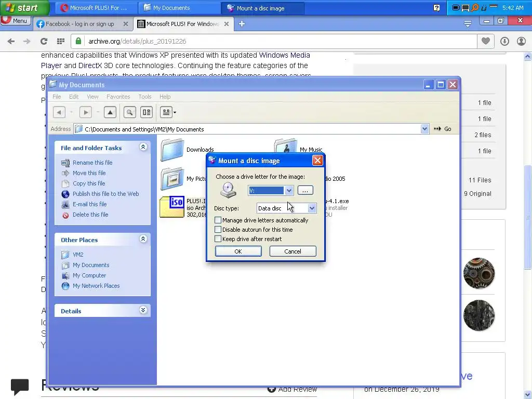Open the Edit menu in My Documents

pyautogui.click(x=74, y=97)
